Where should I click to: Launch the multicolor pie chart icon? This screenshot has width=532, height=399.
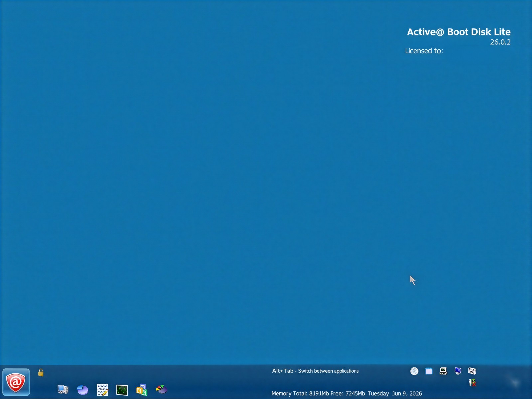click(161, 389)
